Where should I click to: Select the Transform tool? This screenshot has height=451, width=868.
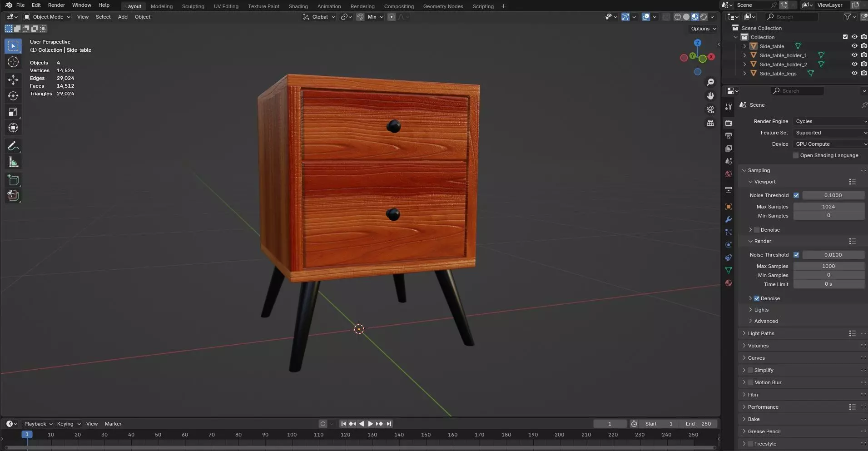click(13, 128)
